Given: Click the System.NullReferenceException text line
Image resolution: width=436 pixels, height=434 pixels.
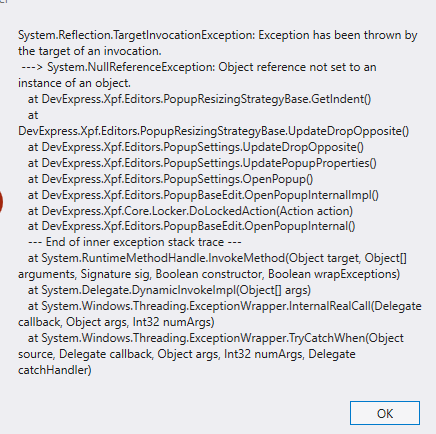Looking at the screenshot, I should click(x=199, y=67).
